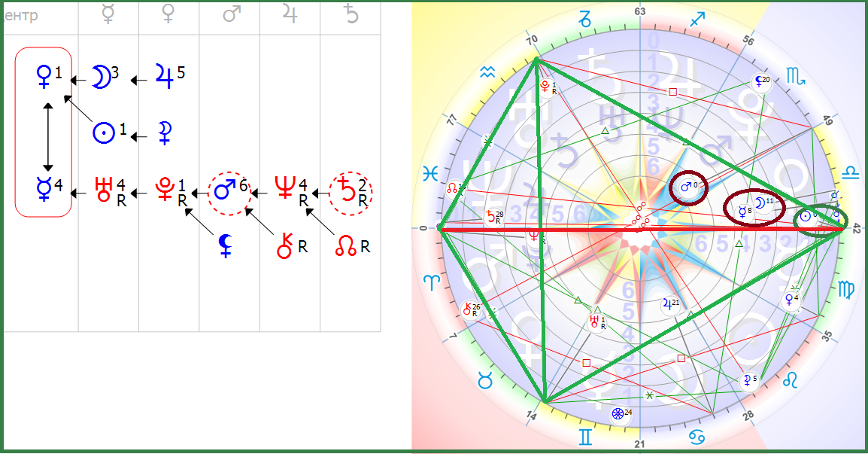Select the Gemini sign at the wheel bottom

coord(584,436)
